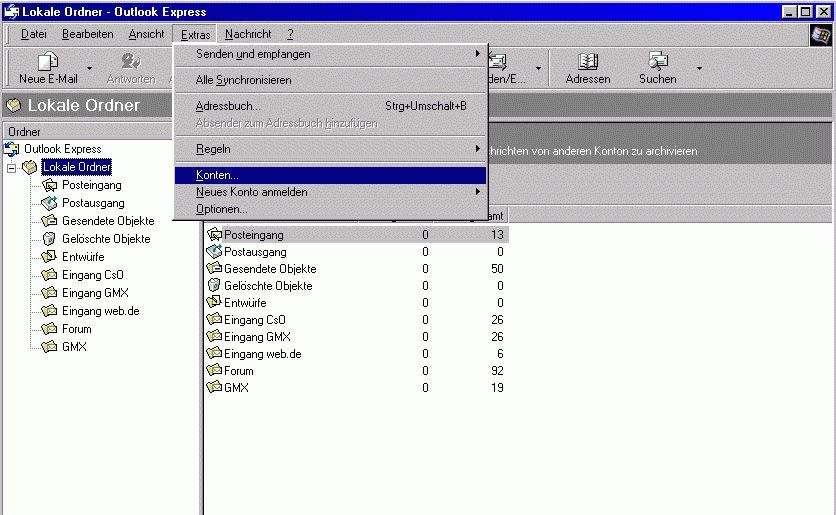Open Optionen... from Extras menu

331,209
